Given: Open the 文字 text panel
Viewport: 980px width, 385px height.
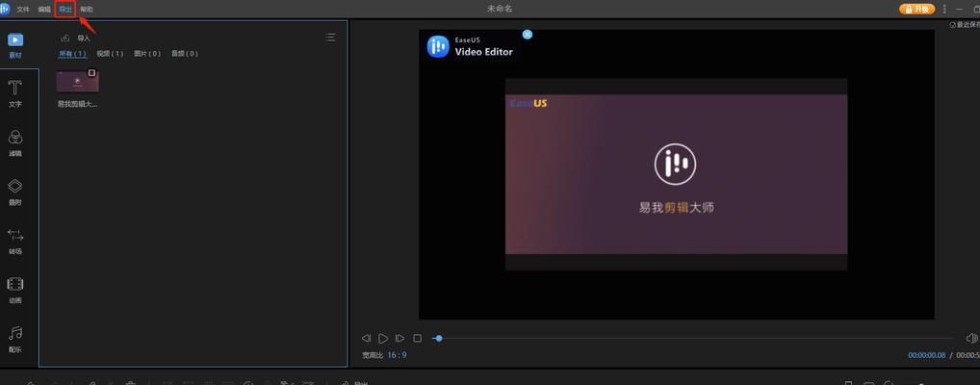Looking at the screenshot, I should (15, 93).
